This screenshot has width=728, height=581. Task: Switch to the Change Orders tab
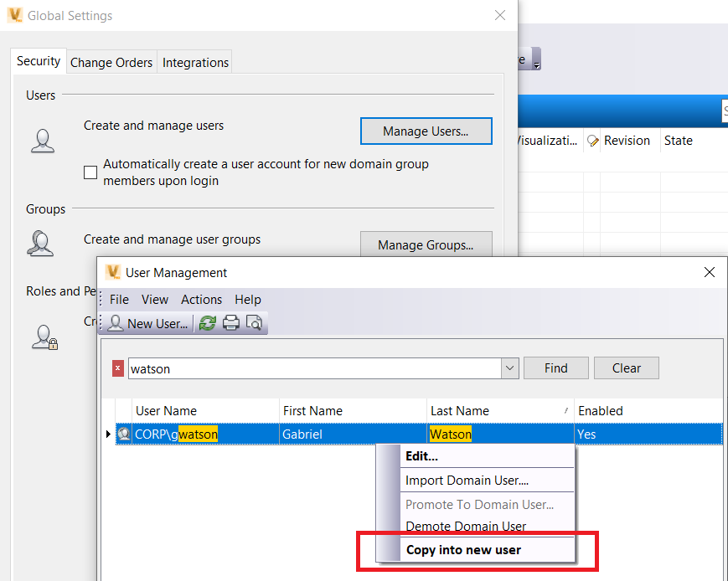click(111, 62)
